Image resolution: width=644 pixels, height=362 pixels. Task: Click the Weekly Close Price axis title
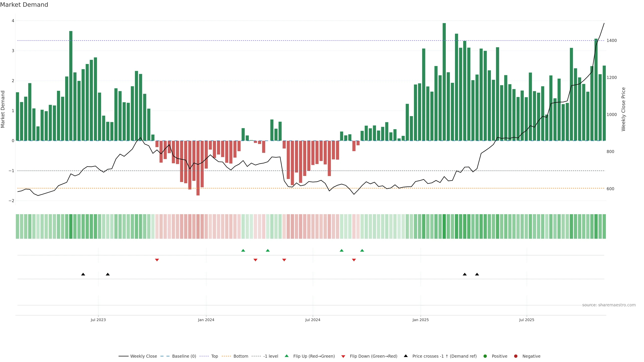(x=623, y=109)
